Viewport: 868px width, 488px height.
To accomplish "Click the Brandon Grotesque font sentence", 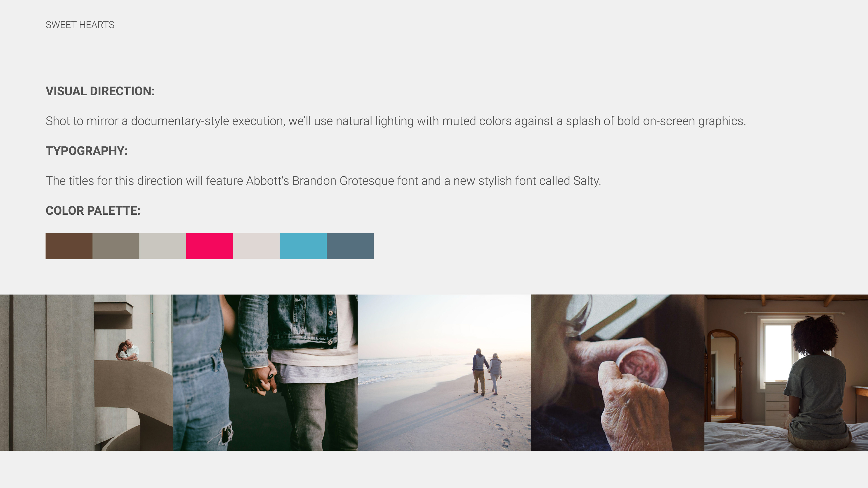I will pyautogui.click(x=323, y=181).
